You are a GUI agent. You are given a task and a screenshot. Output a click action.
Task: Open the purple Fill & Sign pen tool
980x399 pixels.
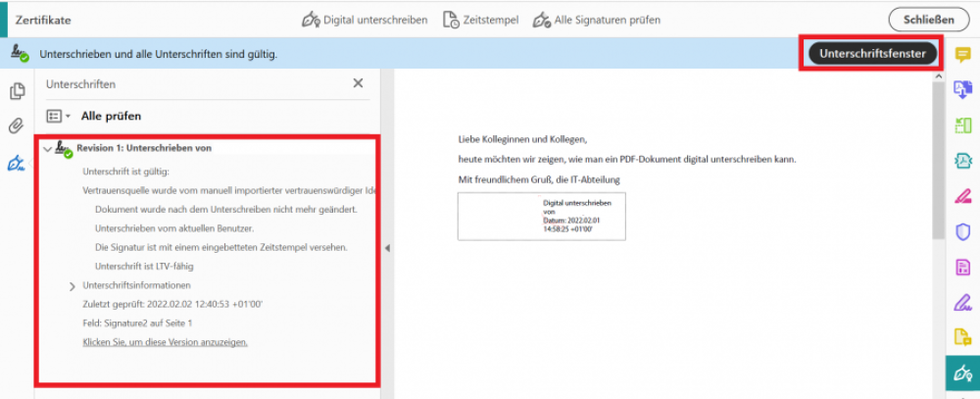point(962,302)
